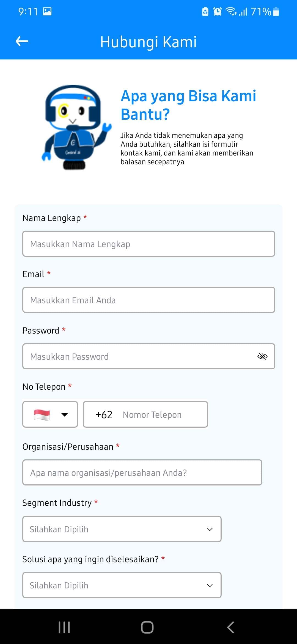Image resolution: width=297 pixels, height=644 pixels.
Task: Tap the image notification icon near clock
Action: [47, 11]
